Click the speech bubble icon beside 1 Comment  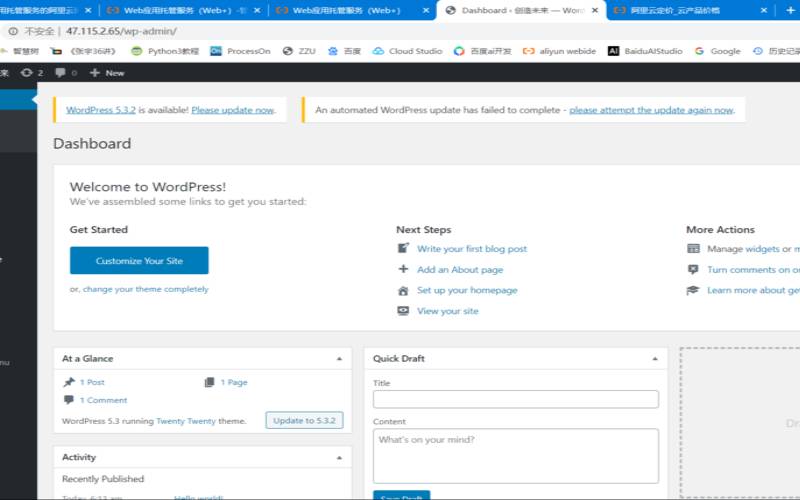point(69,399)
